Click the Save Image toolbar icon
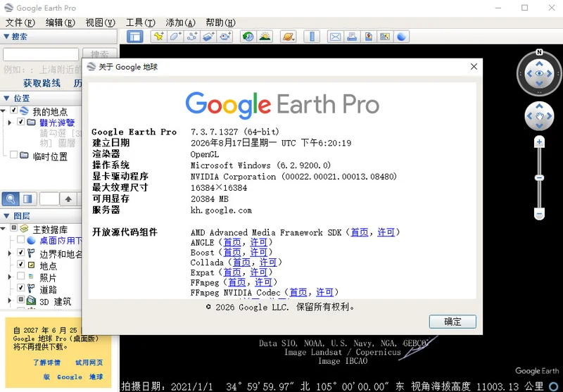563x392 pixels. click(368, 37)
